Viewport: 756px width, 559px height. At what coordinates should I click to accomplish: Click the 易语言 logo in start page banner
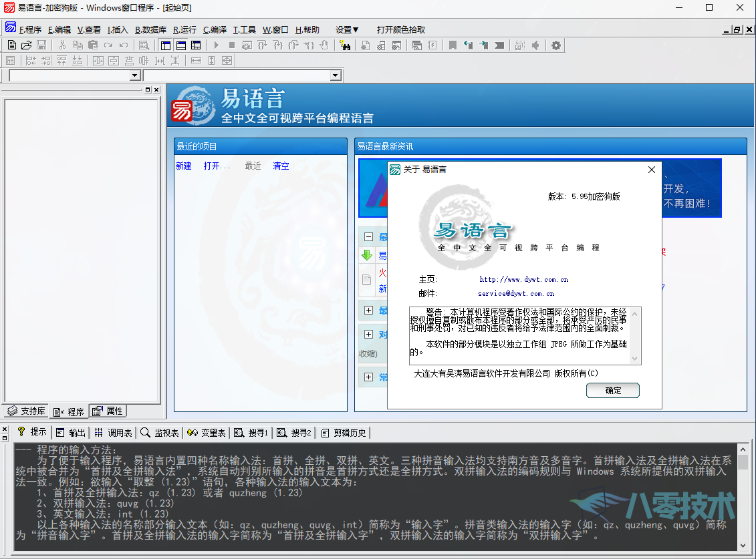[x=193, y=106]
